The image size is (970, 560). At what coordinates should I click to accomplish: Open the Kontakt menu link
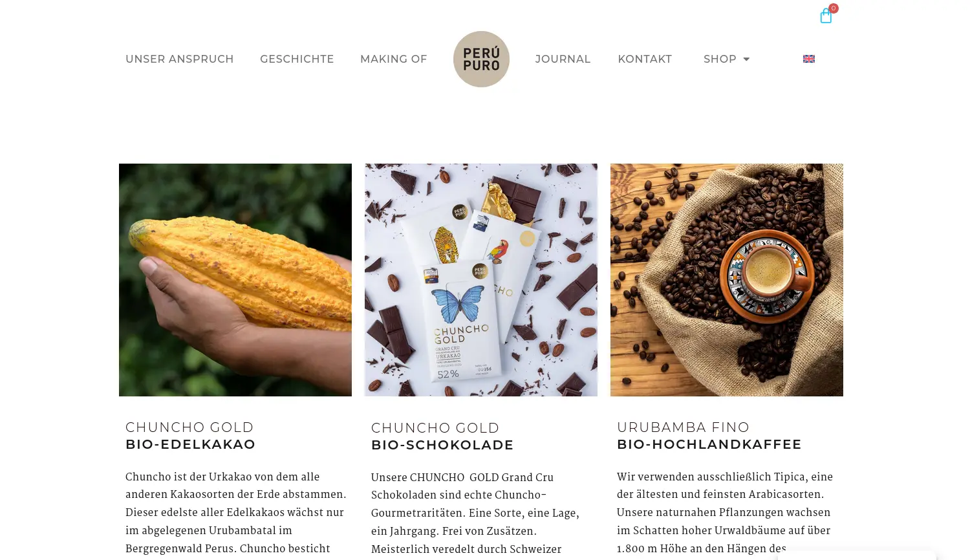click(x=645, y=59)
